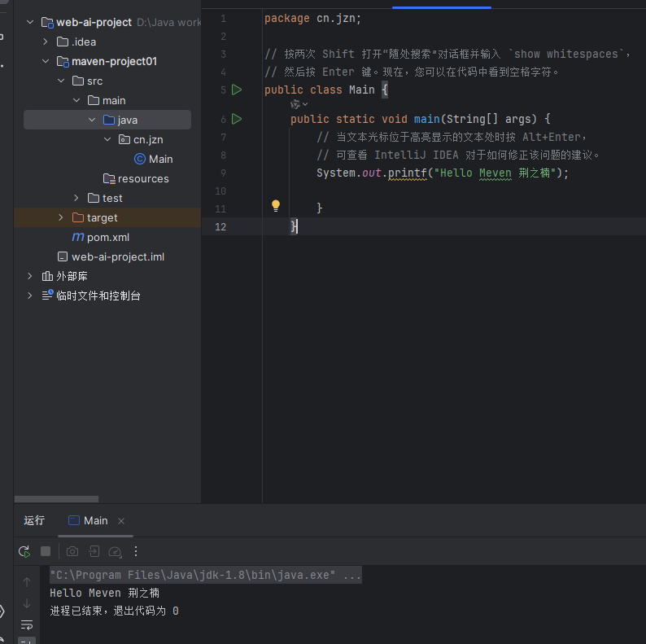
Task: Click the web-ai-project module folder icon
Action: point(47,22)
